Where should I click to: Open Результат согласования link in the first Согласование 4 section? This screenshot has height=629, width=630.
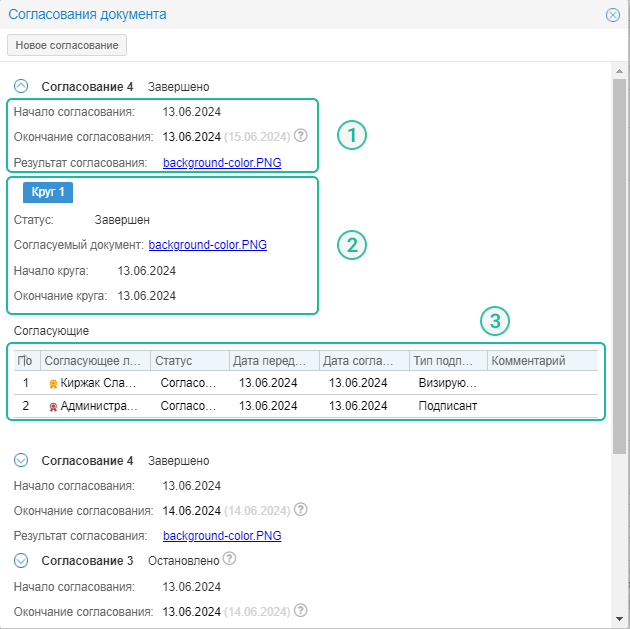222,163
